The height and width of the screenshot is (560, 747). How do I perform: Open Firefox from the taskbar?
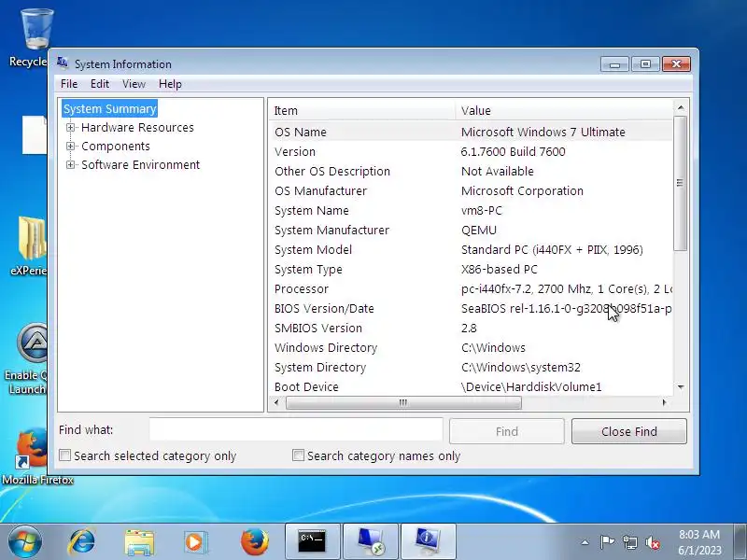(x=254, y=541)
